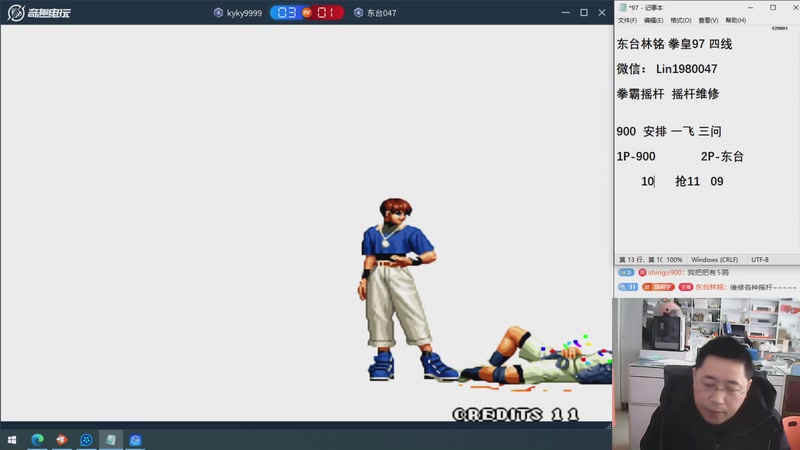Open the 帮助(H) menu in Notepad
This screenshot has height=450, width=800.
point(736,20)
